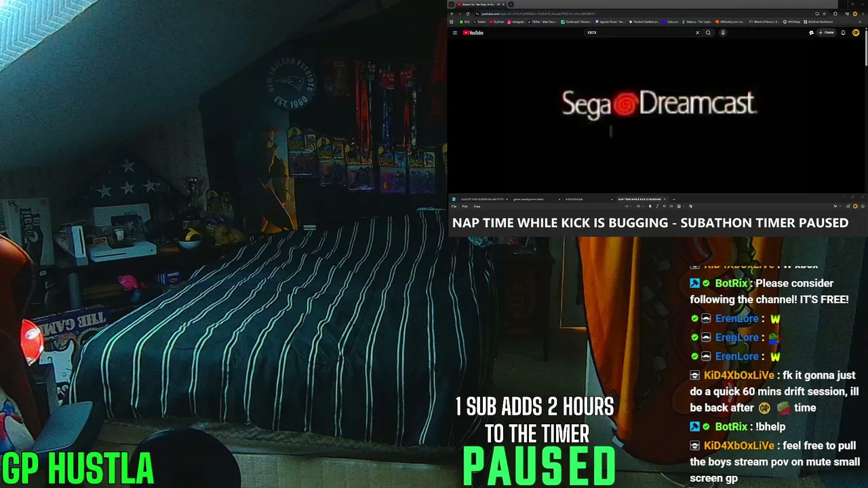
Task: Open the YouTube hamburger guide menu
Action: (454, 33)
